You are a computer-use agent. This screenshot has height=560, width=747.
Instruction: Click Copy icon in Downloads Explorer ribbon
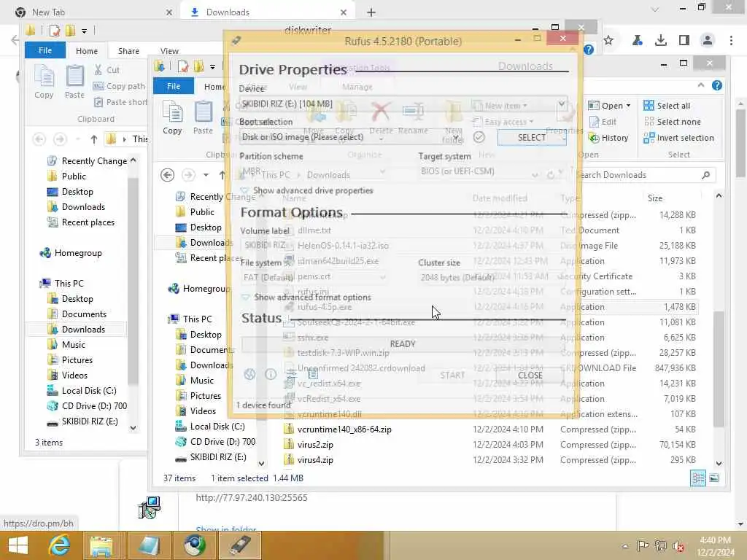172,117
